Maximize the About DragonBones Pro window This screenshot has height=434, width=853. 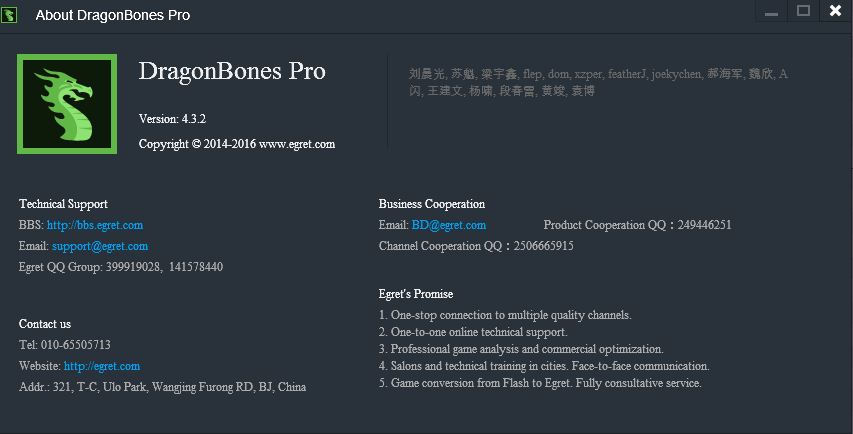coord(803,11)
